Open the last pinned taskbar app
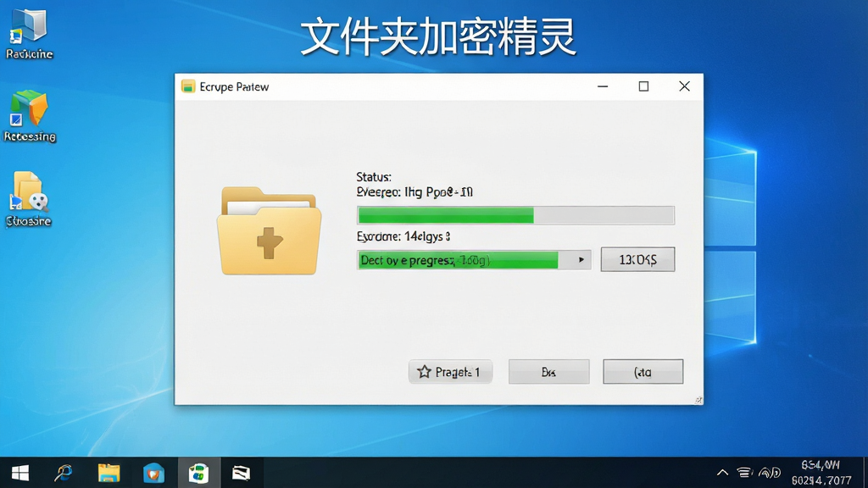The height and width of the screenshot is (488, 868). tap(242, 473)
